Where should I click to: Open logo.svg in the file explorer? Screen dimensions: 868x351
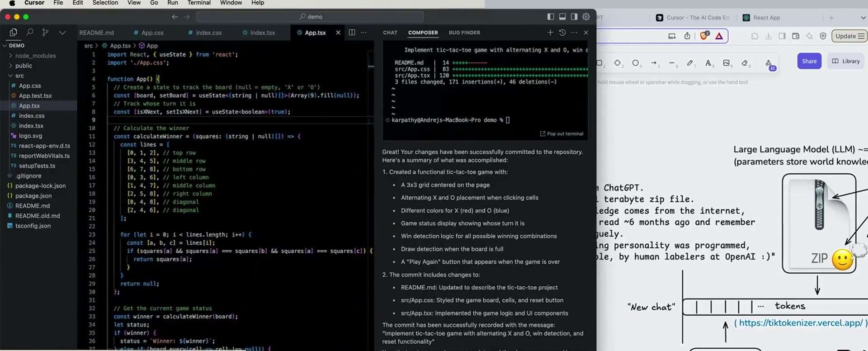(x=38, y=136)
